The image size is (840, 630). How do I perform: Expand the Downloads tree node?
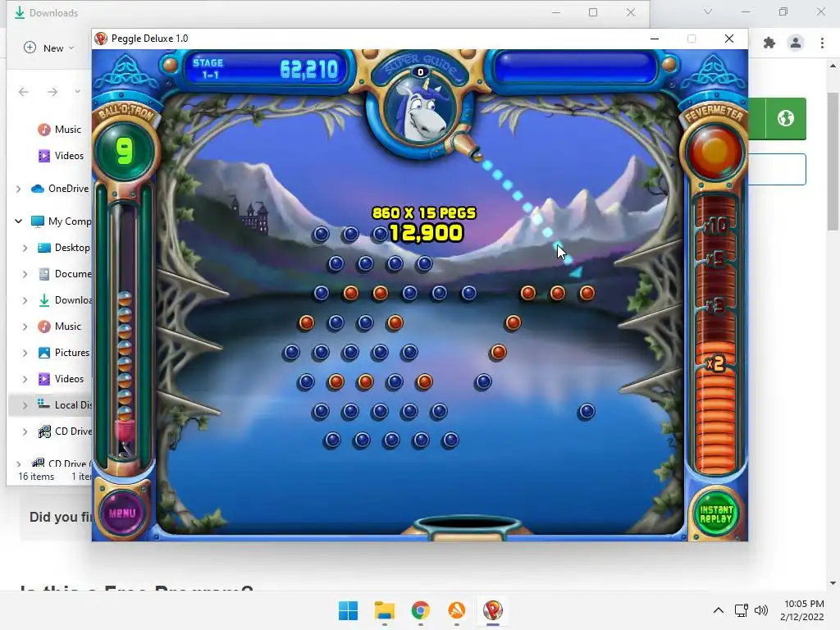pos(25,300)
